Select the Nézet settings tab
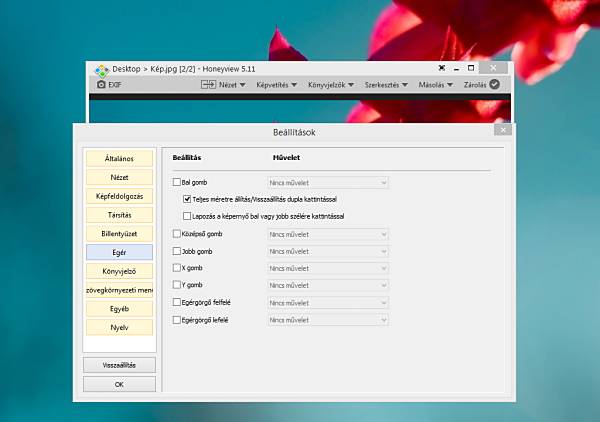Screen dimensions: 600x422 click(x=119, y=177)
